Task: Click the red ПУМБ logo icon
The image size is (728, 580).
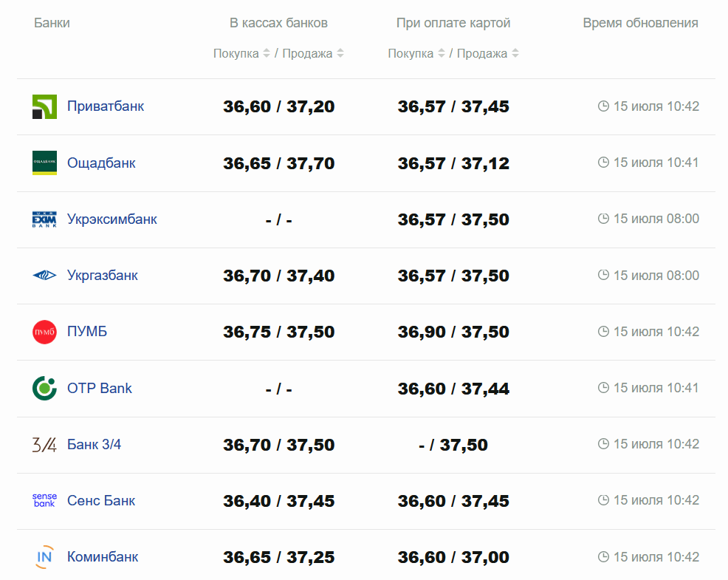Action: click(x=44, y=332)
